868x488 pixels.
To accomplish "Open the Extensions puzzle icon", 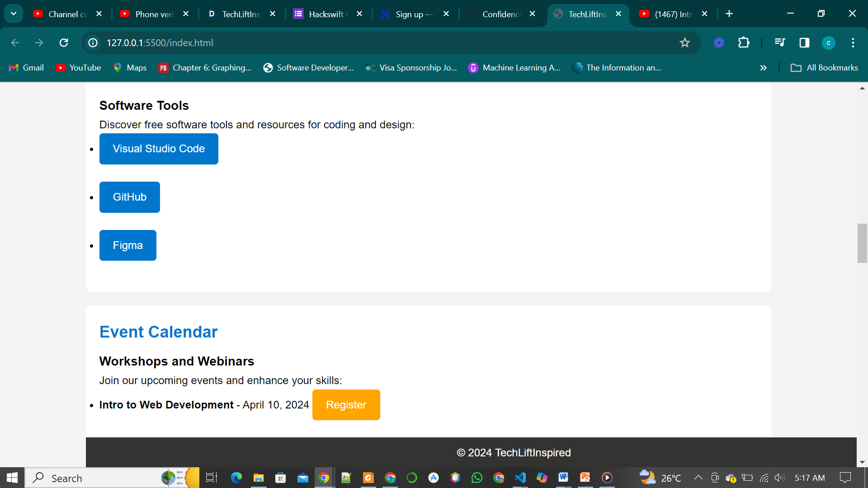I will [x=744, y=42].
